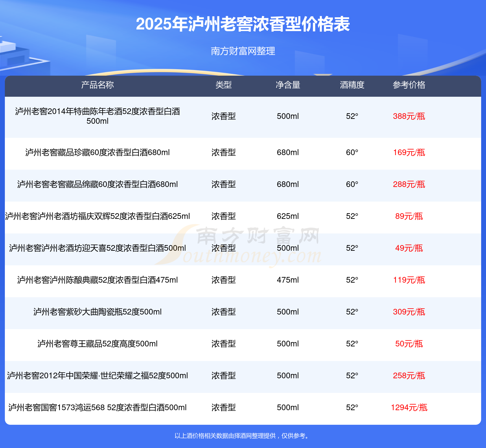Select "浓香型" in the 1294元 row

(224, 407)
